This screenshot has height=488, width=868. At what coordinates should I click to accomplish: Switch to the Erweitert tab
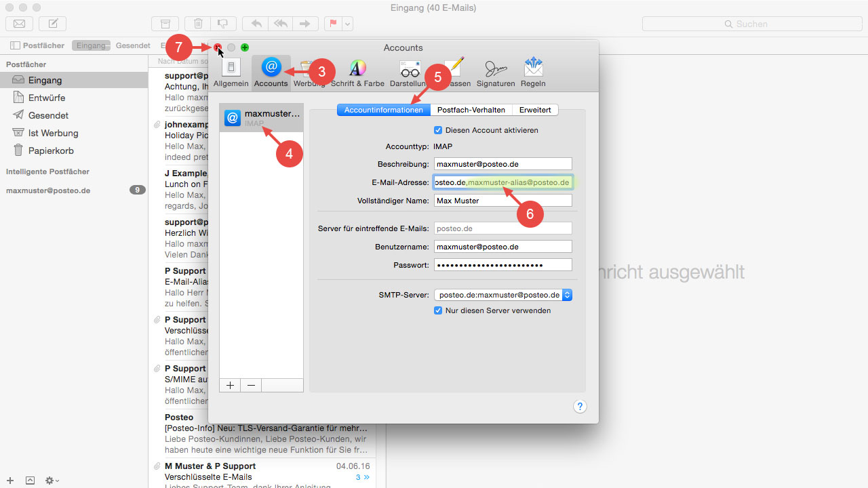535,110
